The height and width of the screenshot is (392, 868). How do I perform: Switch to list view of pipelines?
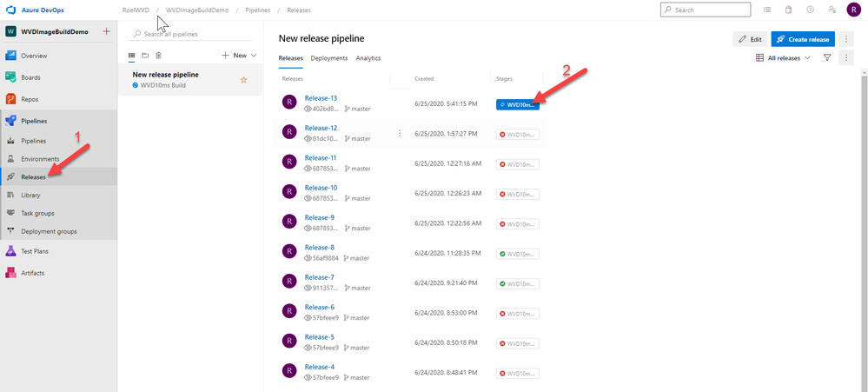[132, 56]
